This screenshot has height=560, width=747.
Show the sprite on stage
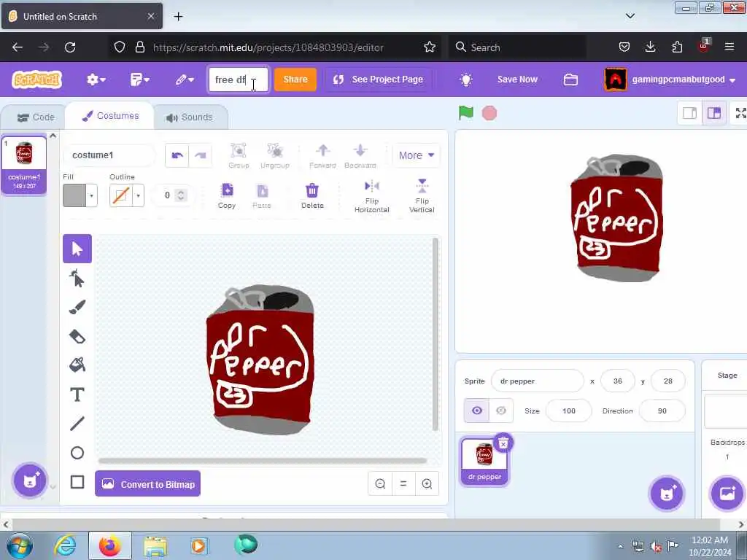(x=476, y=411)
